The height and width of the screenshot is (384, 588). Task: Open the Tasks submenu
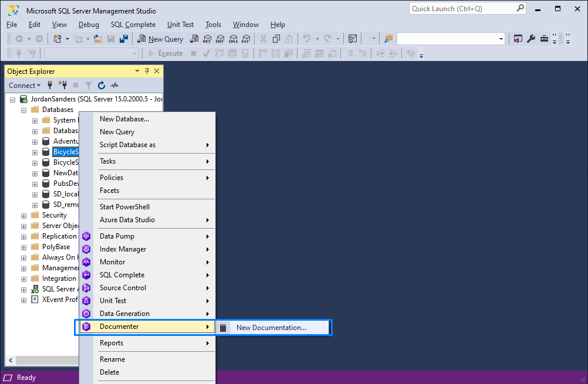(147, 161)
